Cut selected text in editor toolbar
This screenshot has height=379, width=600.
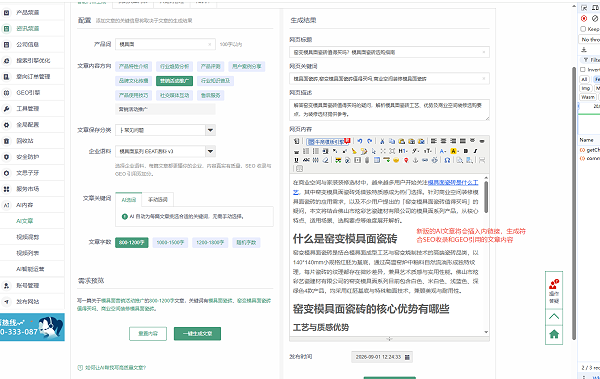[x=382, y=141]
